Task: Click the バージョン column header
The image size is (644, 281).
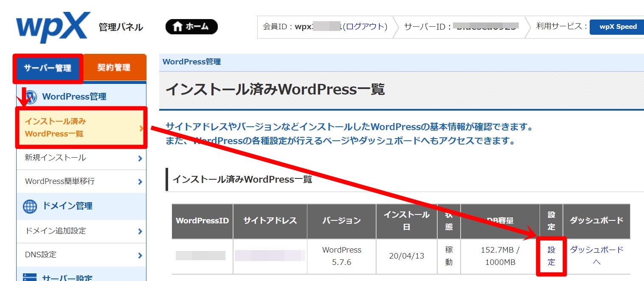Action: click(341, 221)
